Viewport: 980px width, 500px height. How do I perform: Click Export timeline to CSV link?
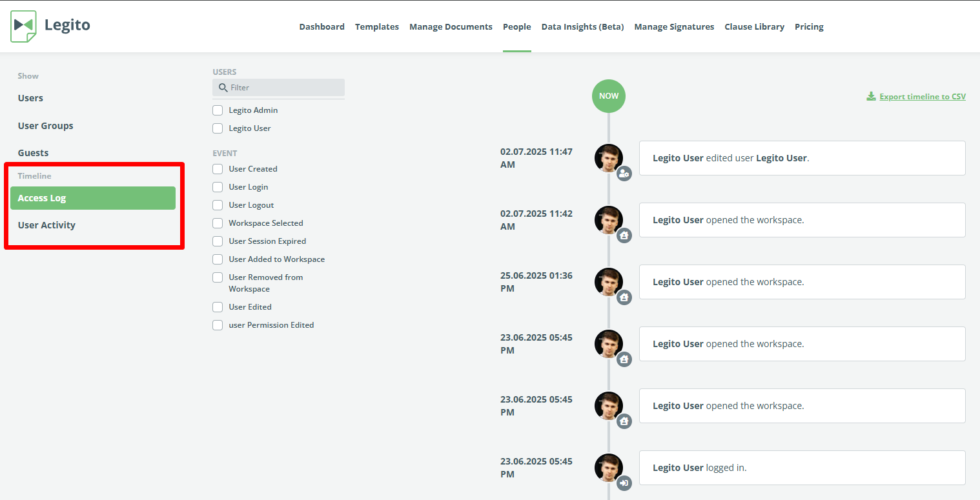923,97
